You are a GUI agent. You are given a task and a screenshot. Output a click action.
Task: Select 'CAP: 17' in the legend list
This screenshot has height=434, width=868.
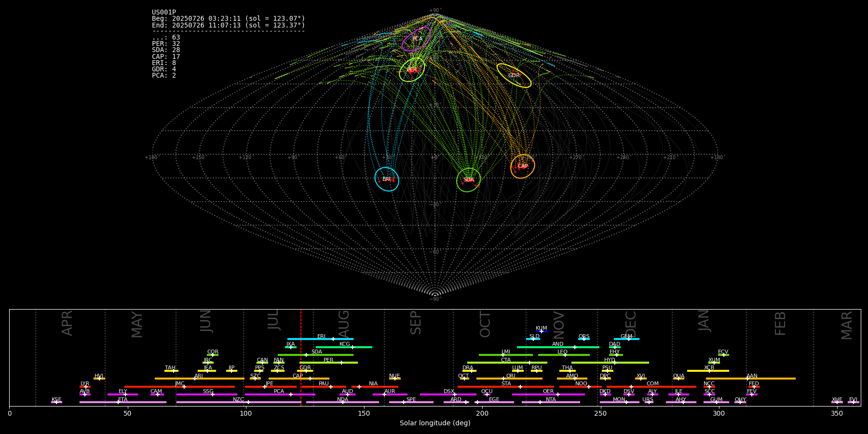(x=166, y=57)
